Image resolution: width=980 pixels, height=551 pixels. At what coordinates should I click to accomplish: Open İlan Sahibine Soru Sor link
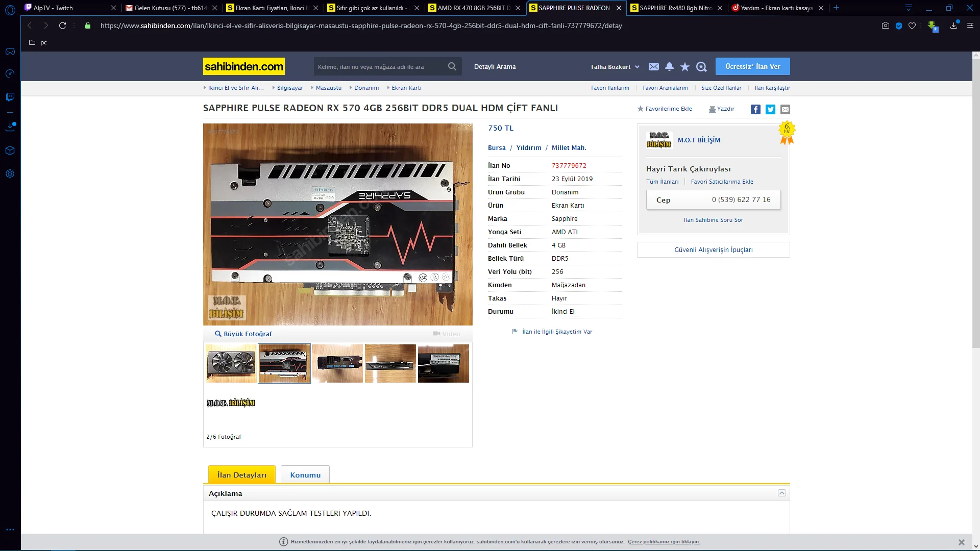(713, 220)
